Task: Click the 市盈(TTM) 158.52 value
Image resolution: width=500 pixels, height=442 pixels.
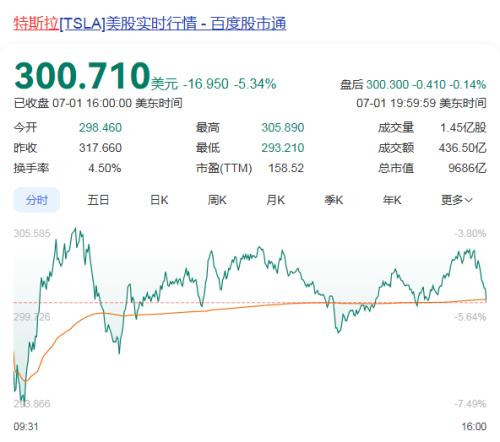Action: pos(286,168)
